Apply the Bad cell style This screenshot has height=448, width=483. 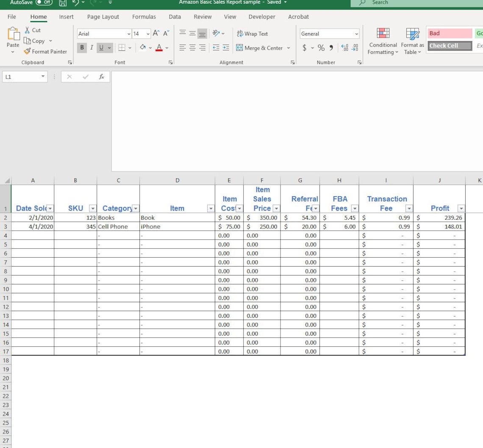pos(449,33)
